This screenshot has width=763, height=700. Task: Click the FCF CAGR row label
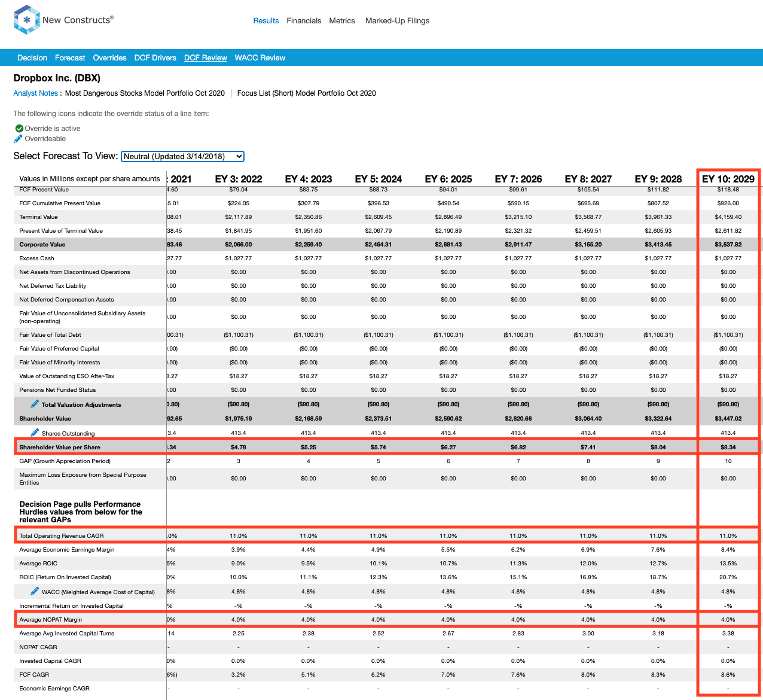(34, 674)
